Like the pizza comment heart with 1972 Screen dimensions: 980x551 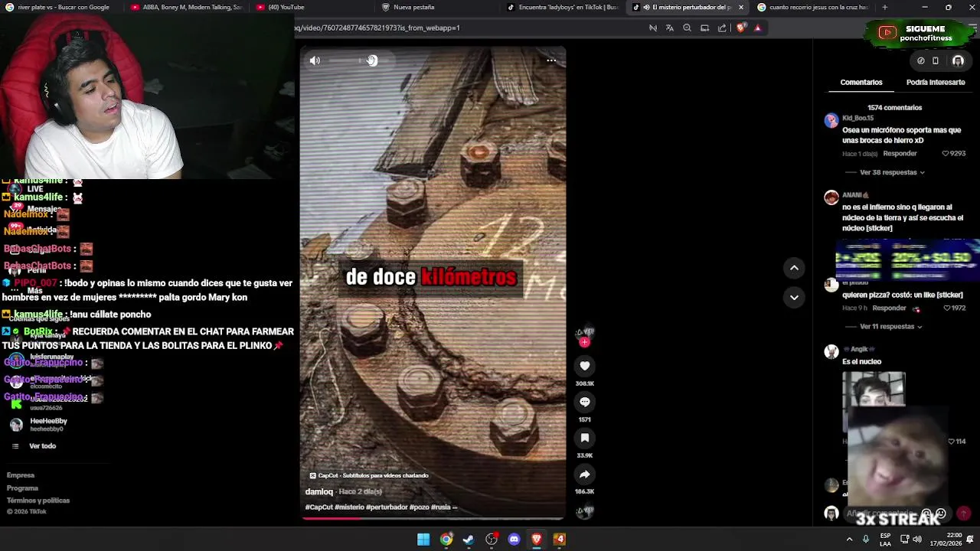click(x=947, y=308)
